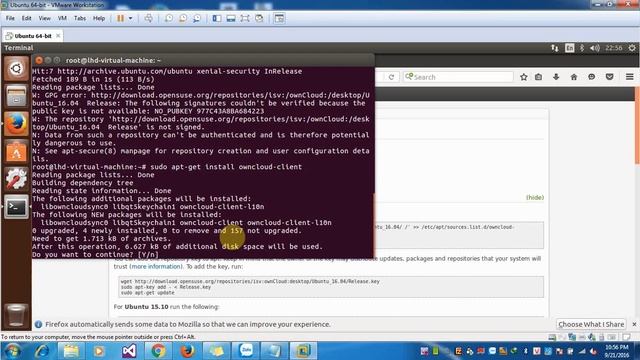
Task: Reload the Firefox page
Action: tap(391, 77)
